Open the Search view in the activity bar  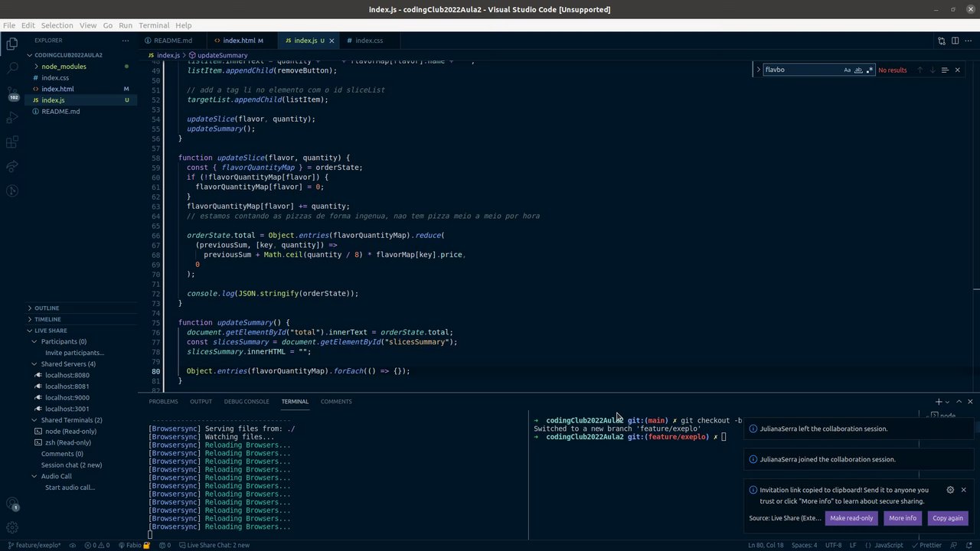coord(12,68)
